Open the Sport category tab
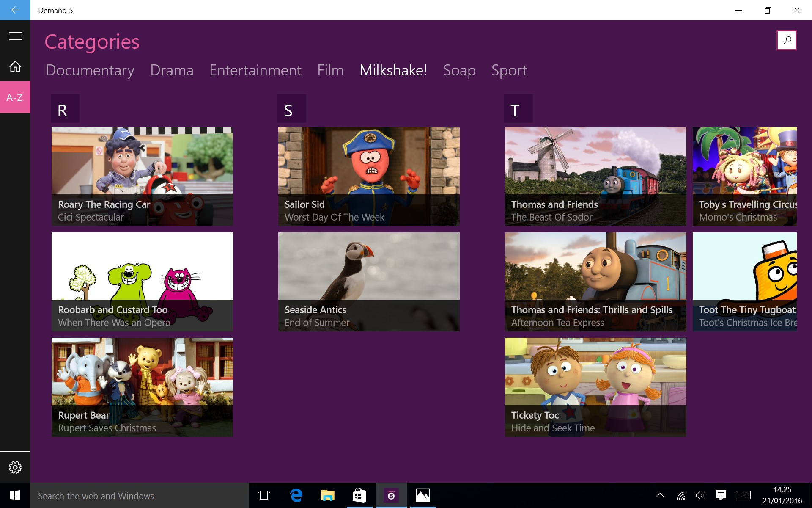 tap(509, 70)
